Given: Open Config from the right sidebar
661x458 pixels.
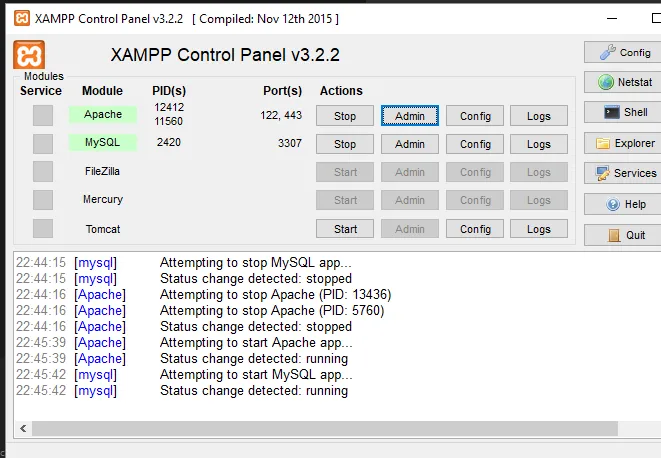Looking at the screenshot, I should click(x=622, y=52).
